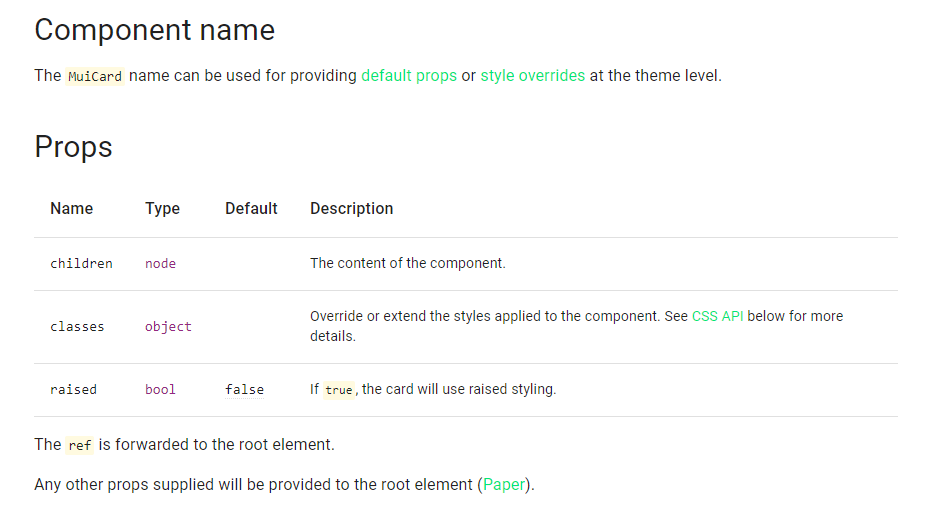Open the style overrides link
Viewport: 942px width, 520px height.
[x=532, y=76]
